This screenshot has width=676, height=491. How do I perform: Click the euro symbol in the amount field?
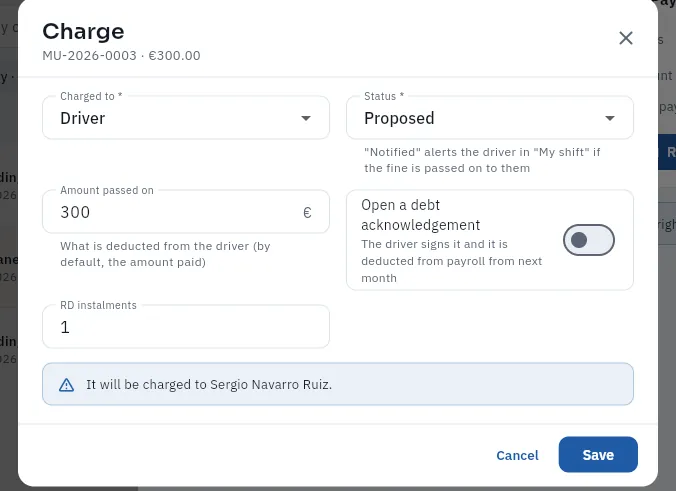pos(307,213)
